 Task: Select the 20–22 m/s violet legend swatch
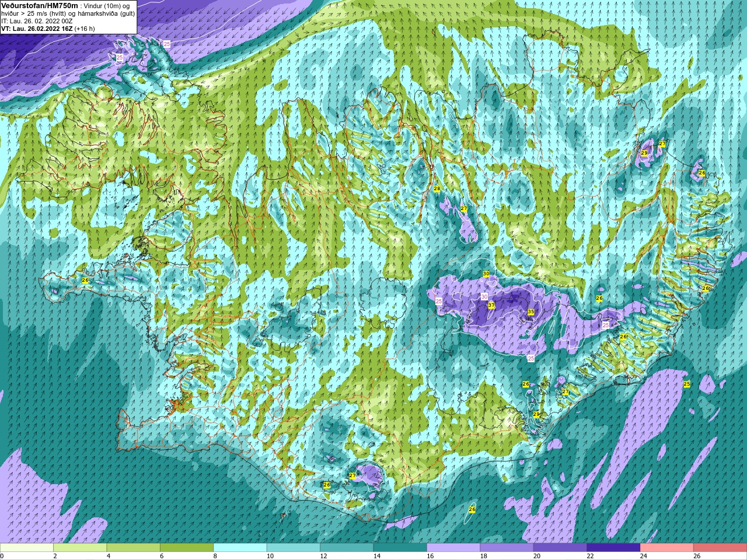coord(560,548)
